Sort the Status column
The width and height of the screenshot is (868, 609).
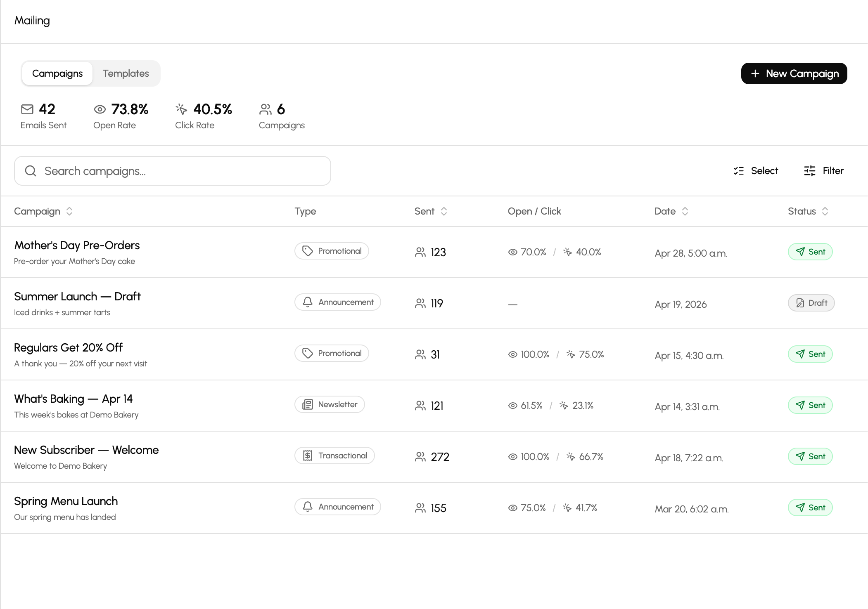[825, 211]
